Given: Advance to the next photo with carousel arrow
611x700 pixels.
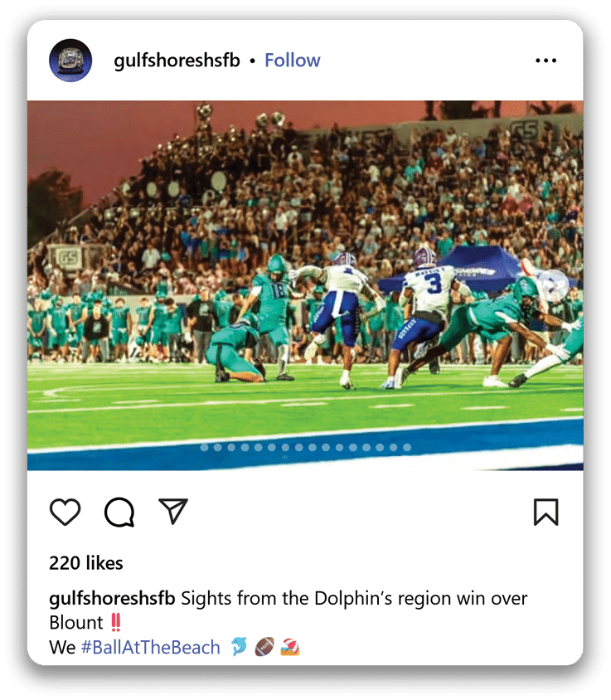Looking at the screenshot, I should (553, 284).
